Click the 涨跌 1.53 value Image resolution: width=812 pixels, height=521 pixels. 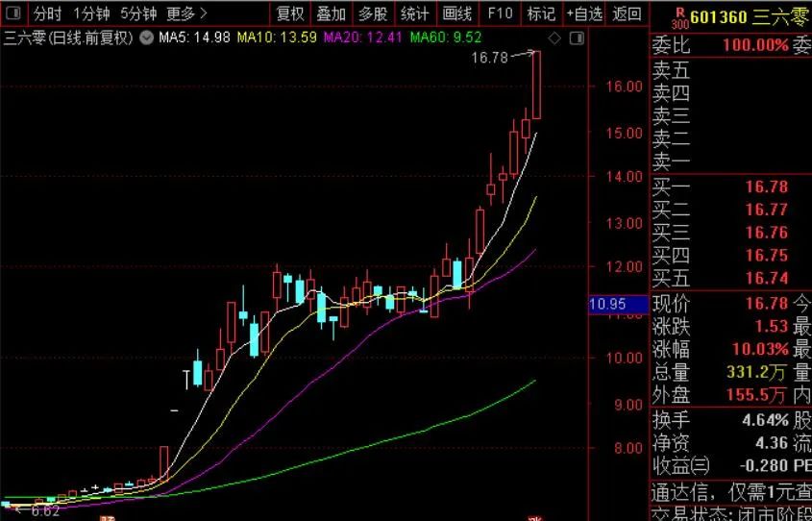click(771, 326)
